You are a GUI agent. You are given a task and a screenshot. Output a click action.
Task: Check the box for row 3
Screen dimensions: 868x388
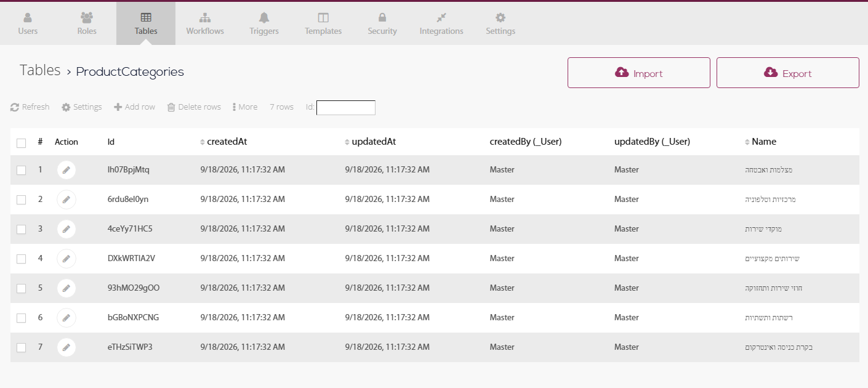22,230
